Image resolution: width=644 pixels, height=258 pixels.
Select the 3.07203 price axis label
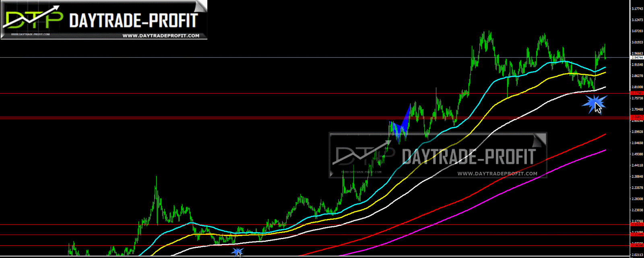(637, 31)
